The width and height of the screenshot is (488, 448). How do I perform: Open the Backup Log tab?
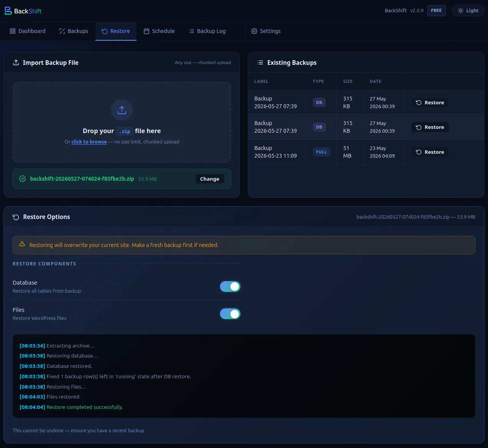coord(207,31)
